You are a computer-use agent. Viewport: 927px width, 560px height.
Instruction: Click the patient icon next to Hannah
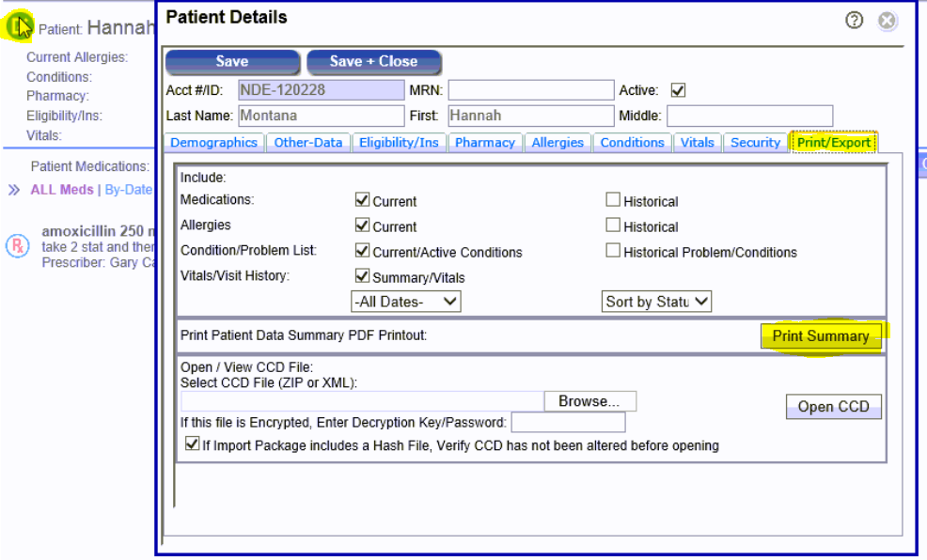click(x=20, y=27)
